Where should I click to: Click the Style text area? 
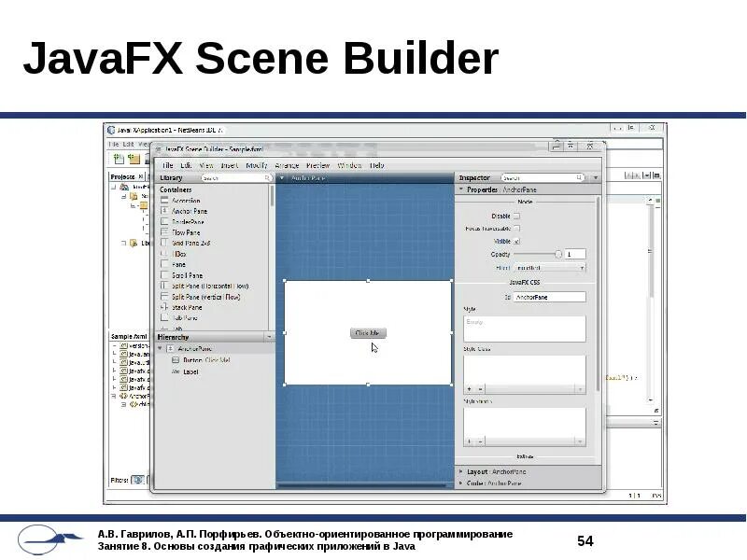click(x=525, y=329)
